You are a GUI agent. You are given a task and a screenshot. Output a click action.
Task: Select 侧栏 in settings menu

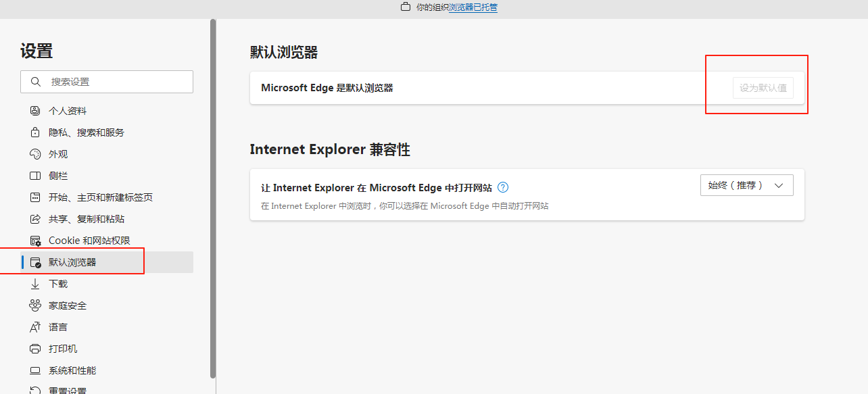(x=107, y=176)
